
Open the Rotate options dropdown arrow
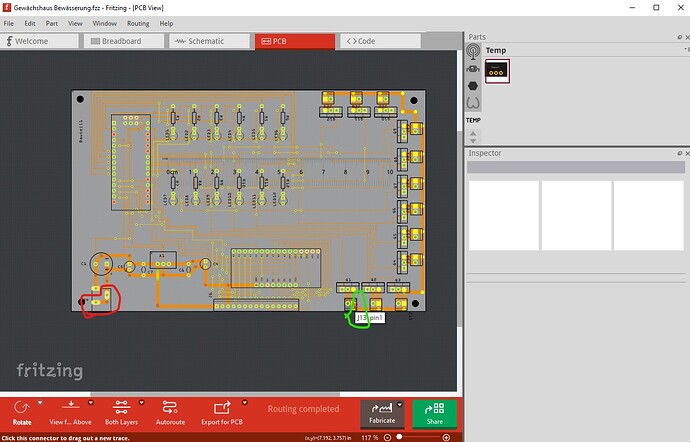[40, 402]
